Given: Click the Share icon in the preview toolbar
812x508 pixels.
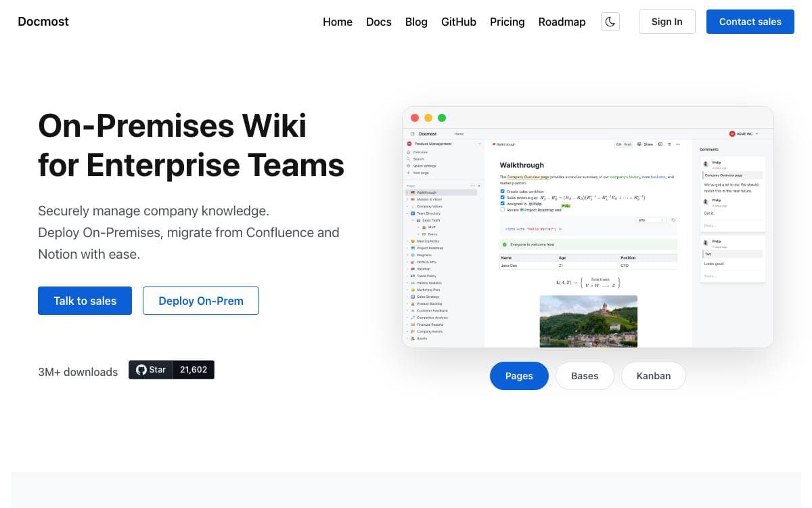Looking at the screenshot, I should (639, 144).
